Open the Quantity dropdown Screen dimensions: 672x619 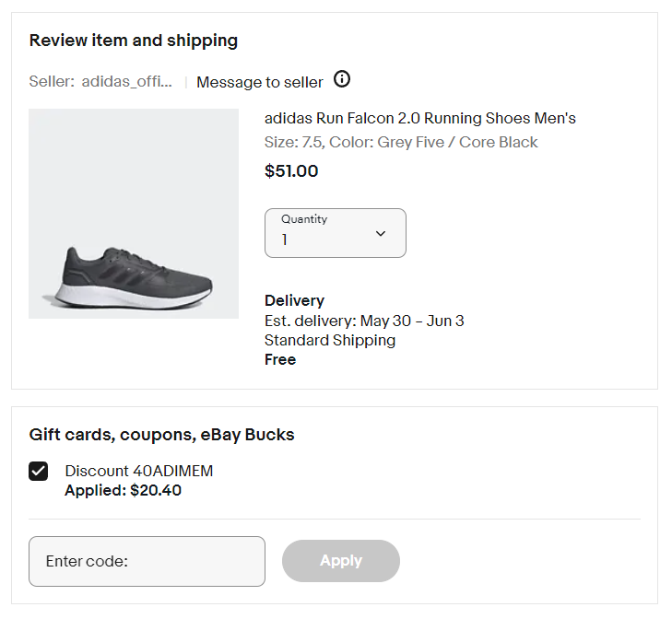point(336,233)
